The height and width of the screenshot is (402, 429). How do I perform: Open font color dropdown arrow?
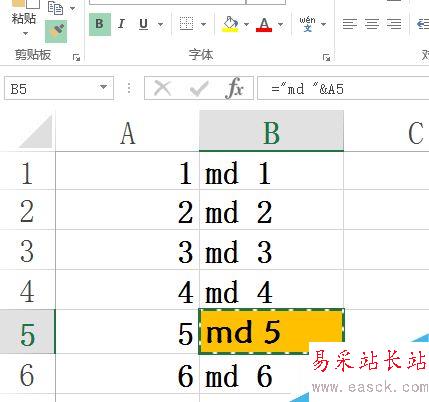tap(280, 24)
